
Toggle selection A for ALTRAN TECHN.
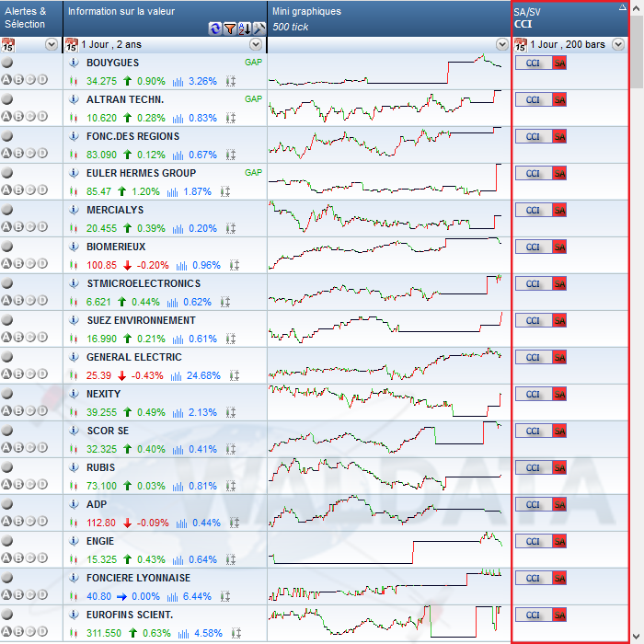tap(6, 117)
